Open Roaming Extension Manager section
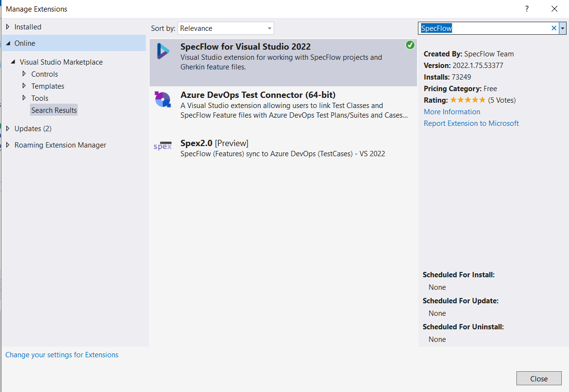This screenshot has height=392, width=569. pyautogui.click(x=60, y=145)
